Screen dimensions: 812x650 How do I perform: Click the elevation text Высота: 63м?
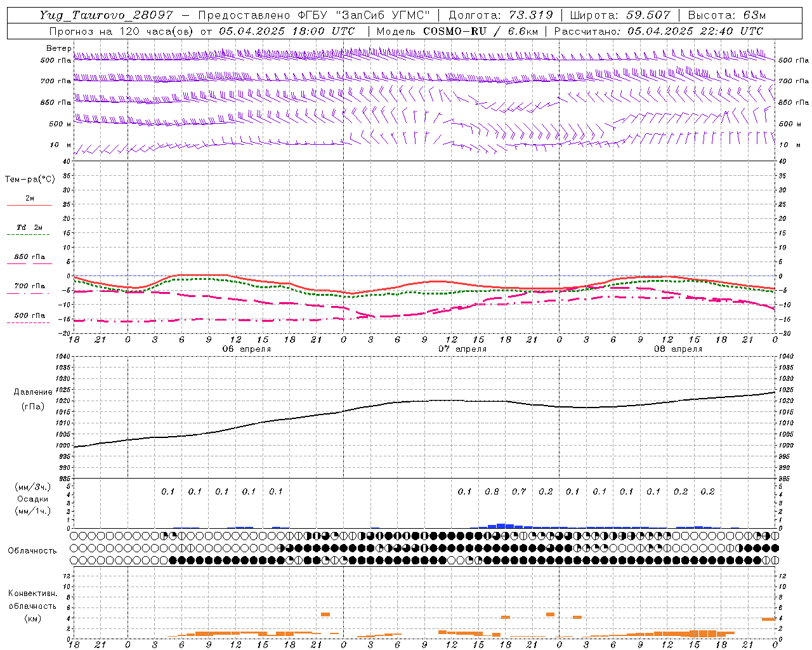pyautogui.click(x=726, y=15)
